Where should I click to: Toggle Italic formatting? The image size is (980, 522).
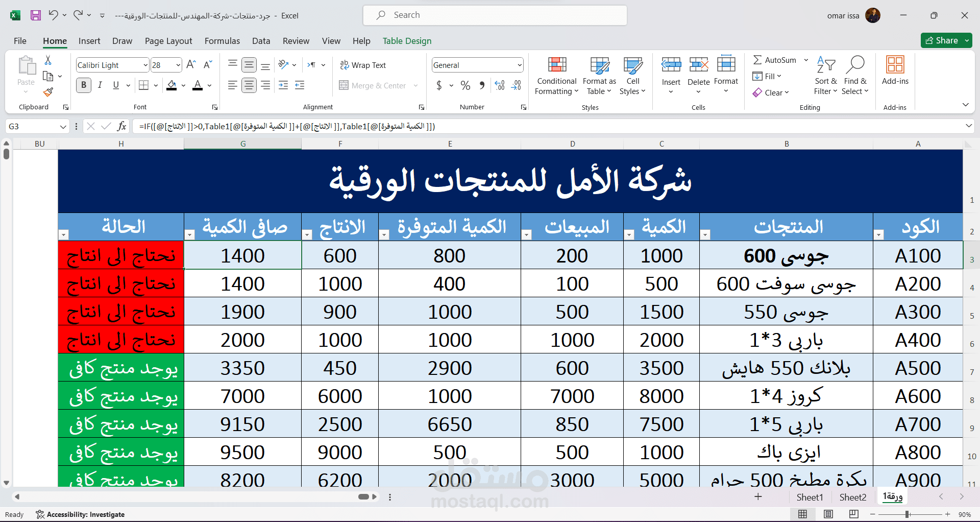coord(100,85)
